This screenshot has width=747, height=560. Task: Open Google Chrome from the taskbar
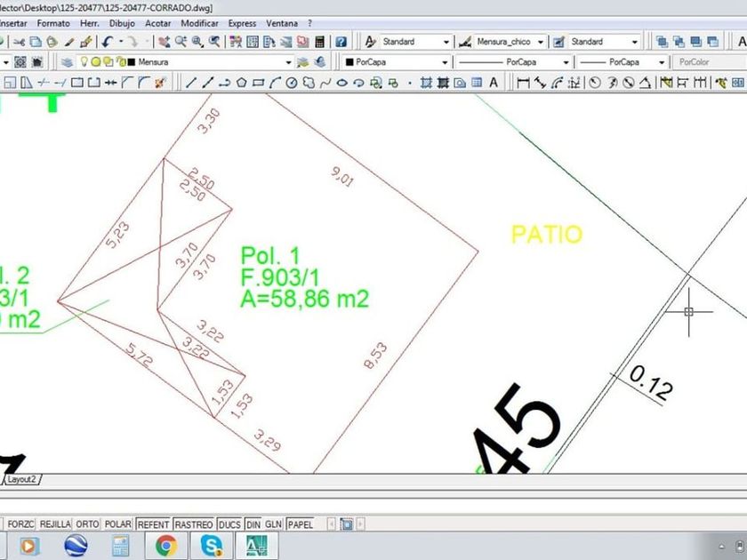pos(165,545)
